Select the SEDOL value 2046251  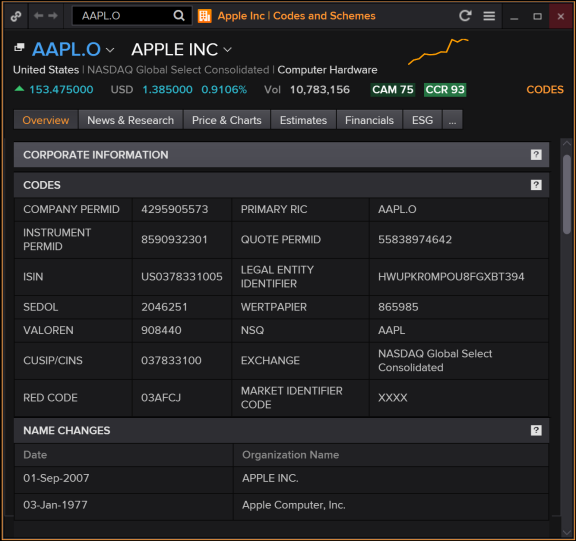coord(164,307)
